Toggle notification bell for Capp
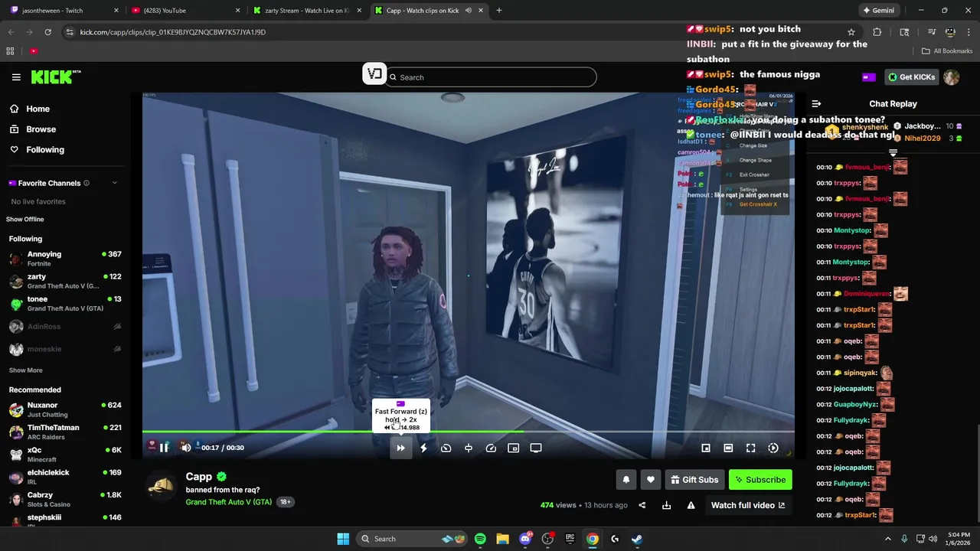Screen dimensions: 980x551 pos(626,480)
